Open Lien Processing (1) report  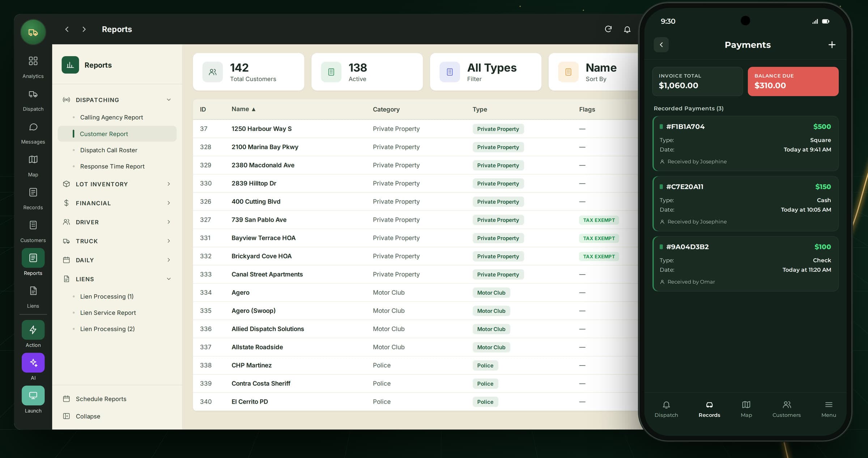(107, 296)
